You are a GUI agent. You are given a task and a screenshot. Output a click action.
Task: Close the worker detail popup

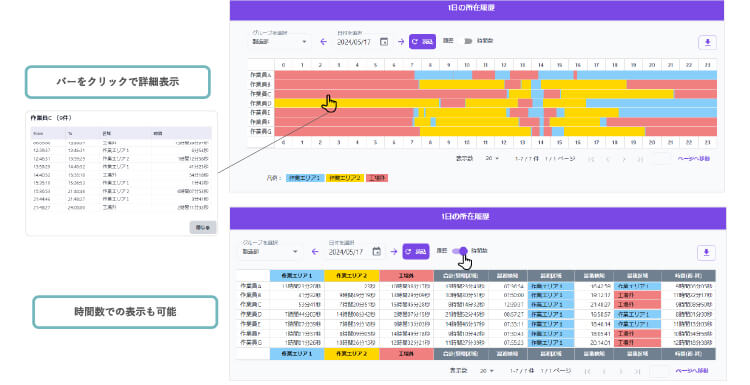point(203,227)
